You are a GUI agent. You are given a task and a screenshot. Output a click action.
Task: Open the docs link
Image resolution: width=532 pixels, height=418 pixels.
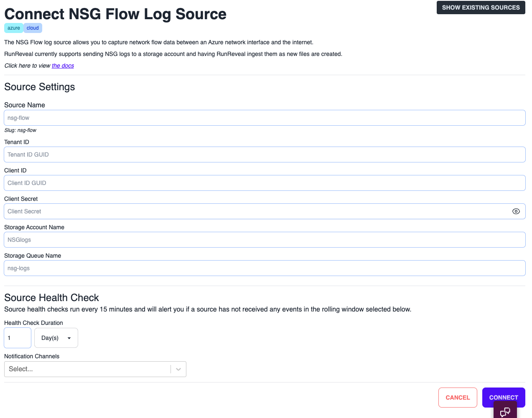pyautogui.click(x=63, y=66)
